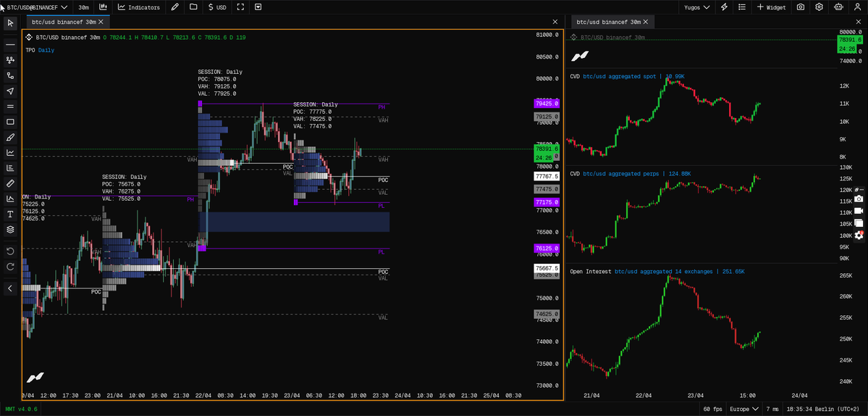Open the BTC/USD@BINANCEF symbol selector

37,7
